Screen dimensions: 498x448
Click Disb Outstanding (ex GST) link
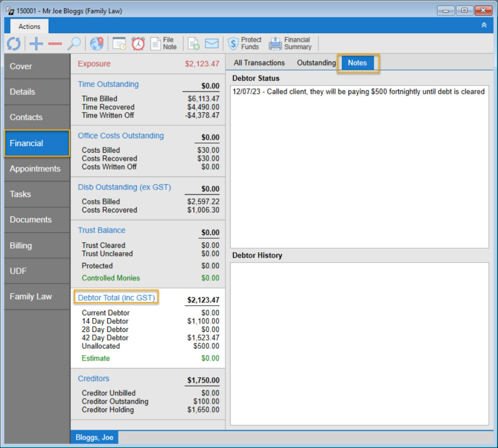pyautogui.click(x=124, y=187)
